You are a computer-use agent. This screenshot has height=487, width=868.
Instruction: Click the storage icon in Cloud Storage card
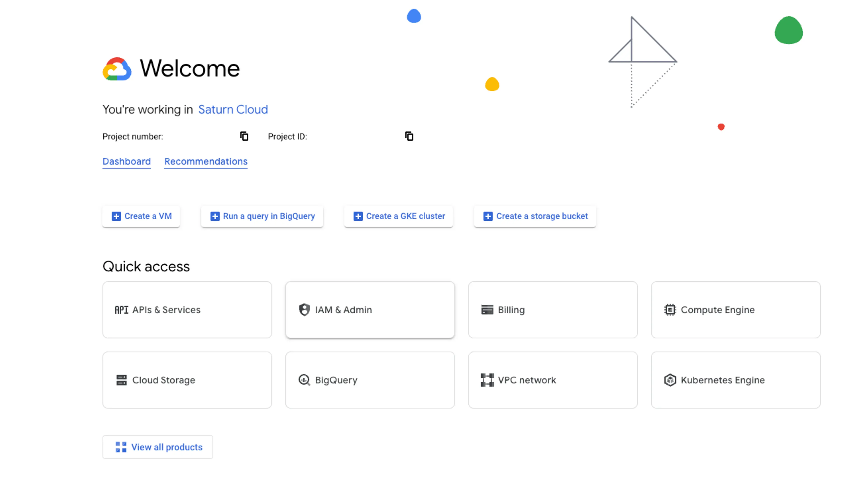[121, 380]
